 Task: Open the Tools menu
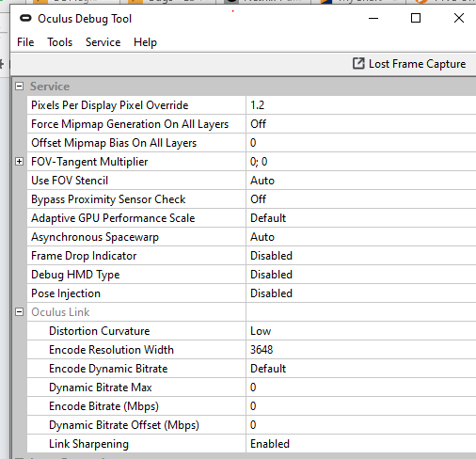tap(60, 42)
